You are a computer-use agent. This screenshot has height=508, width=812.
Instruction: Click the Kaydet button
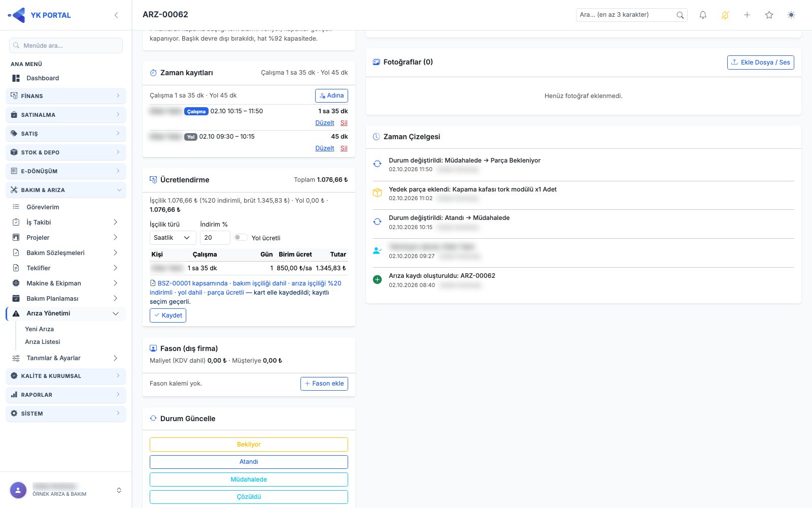pyautogui.click(x=168, y=315)
